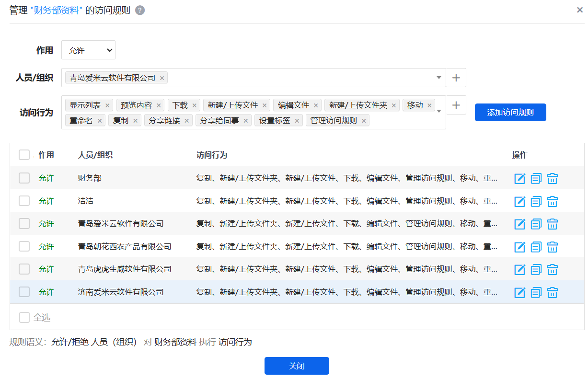Viewport: 588px width, 379px height.
Task: Click the 添加访问规则 button
Action: click(x=510, y=113)
